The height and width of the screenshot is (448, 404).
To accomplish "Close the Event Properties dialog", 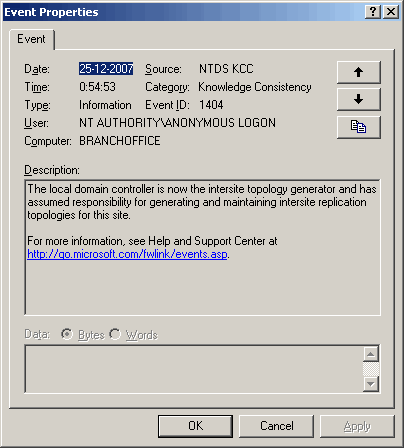I will pos(391,12).
